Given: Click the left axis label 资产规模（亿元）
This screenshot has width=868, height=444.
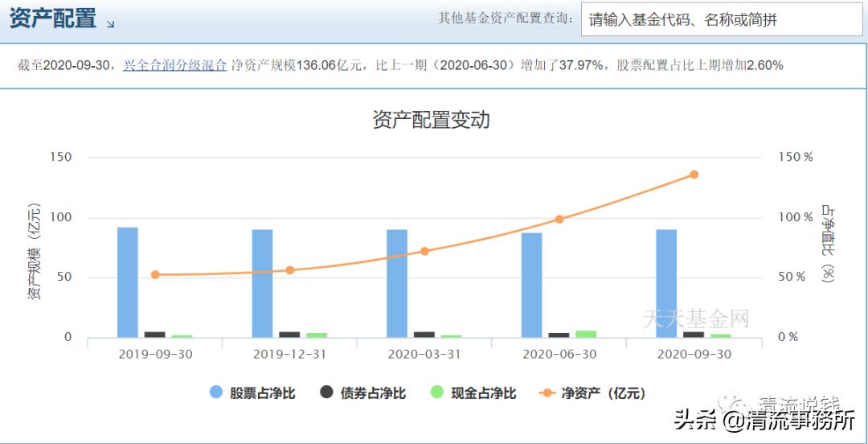Looking at the screenshot, I should tap(35, 251).
